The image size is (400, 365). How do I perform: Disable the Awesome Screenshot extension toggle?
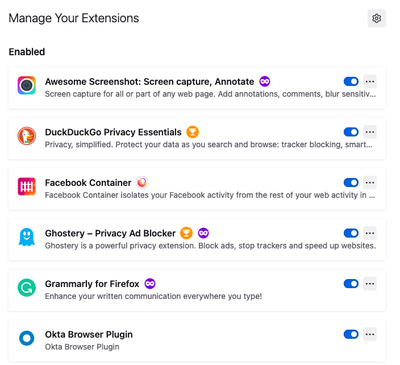click(351, 81)
